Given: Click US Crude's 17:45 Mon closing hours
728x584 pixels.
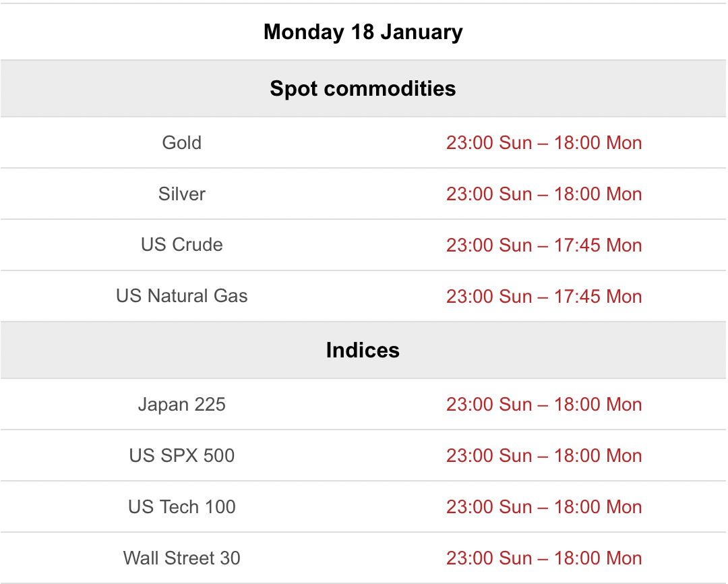Looking at the screenshot, I should [543, 245].
